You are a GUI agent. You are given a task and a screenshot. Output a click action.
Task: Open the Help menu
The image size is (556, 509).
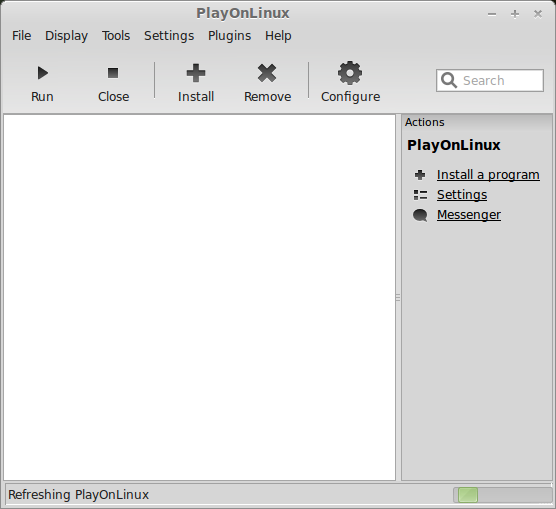pos(278,36)
